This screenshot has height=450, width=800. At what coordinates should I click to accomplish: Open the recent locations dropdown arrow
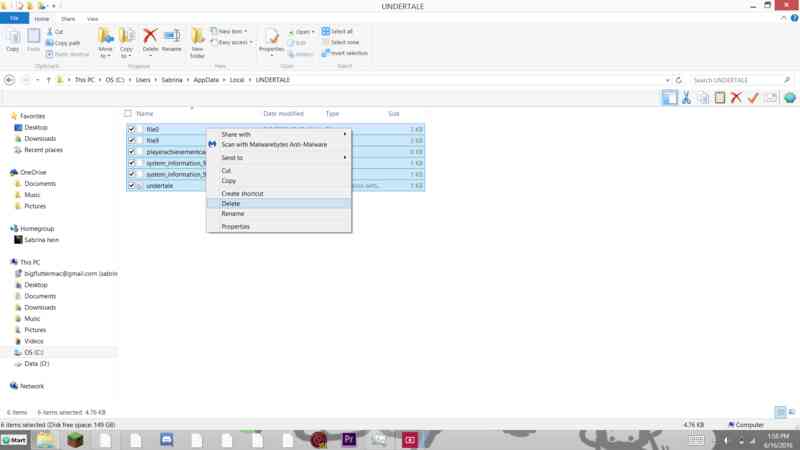point(38,80)
